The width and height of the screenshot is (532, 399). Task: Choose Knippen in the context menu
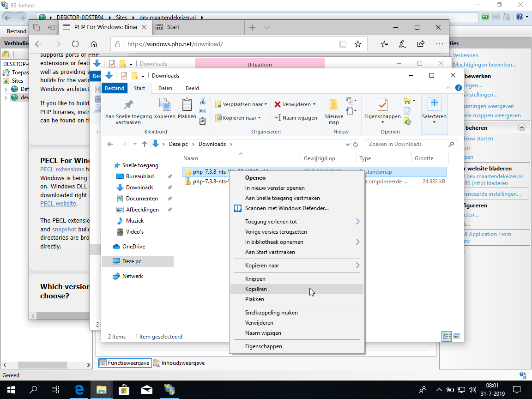(297, 279)
